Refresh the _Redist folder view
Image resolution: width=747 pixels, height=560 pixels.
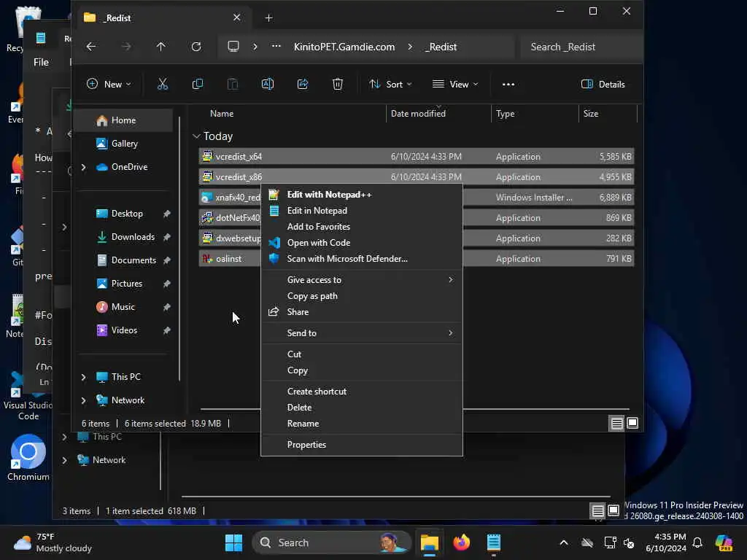(x=196, y=47)
